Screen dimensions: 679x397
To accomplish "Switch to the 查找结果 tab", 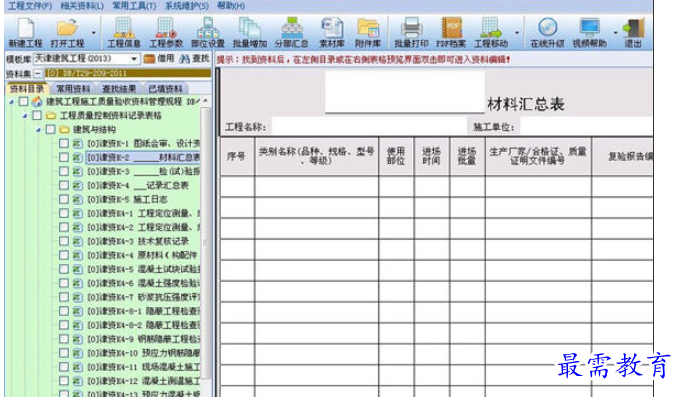I will (119, 89).
